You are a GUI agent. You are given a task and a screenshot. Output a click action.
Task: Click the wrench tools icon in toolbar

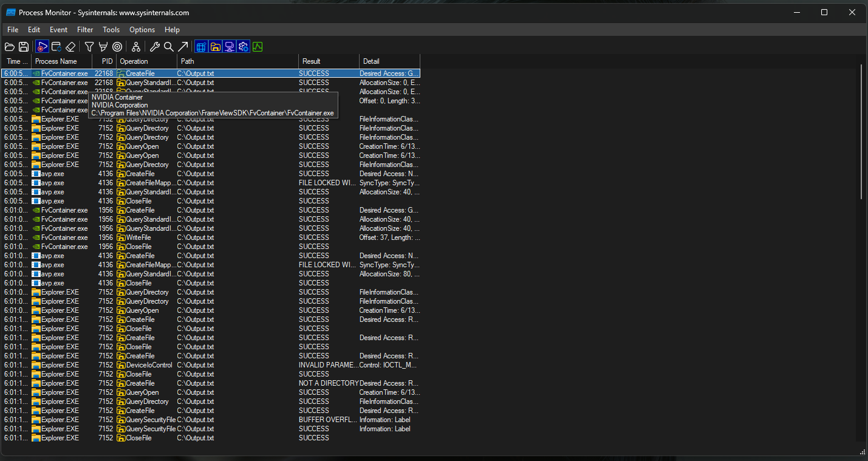tap(155, 47)
